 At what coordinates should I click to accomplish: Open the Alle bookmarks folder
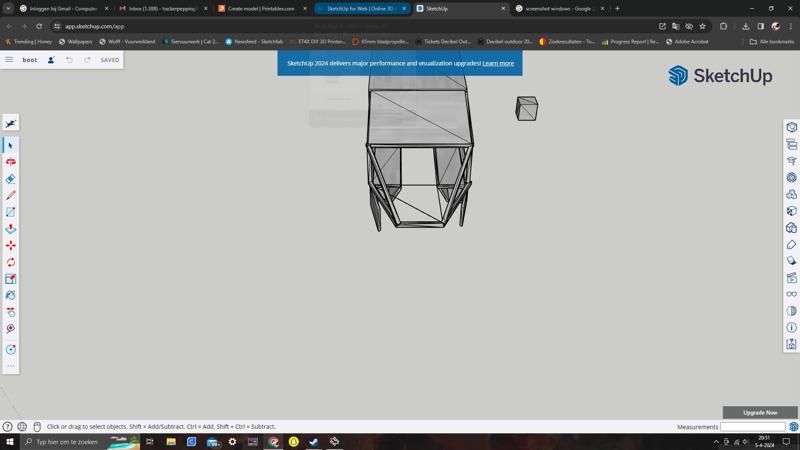pos(771,42)
